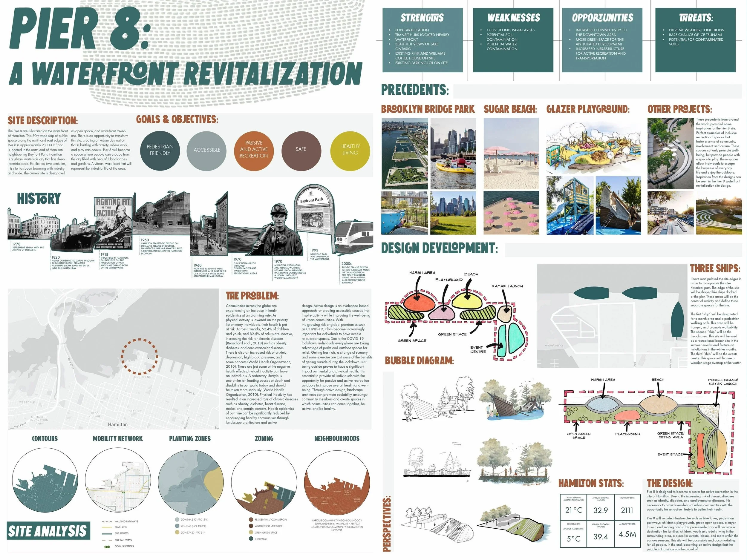747x560 pixels.
Task: Open the kayaker photo under Brooklyn Bridge Park
Action: point(453,153)
